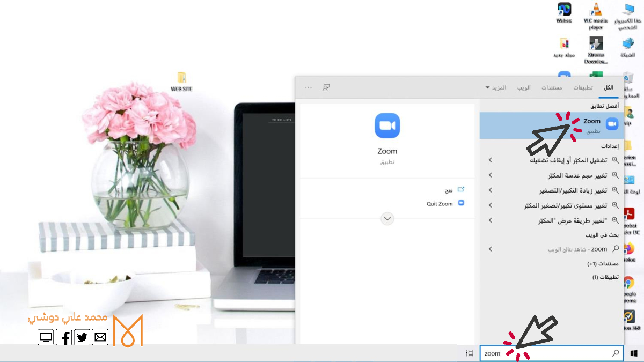Image resolution: width=644 pixels, height=362 pixels.
Task: Click the search feedback icon
Action: [x=326, y=87]
